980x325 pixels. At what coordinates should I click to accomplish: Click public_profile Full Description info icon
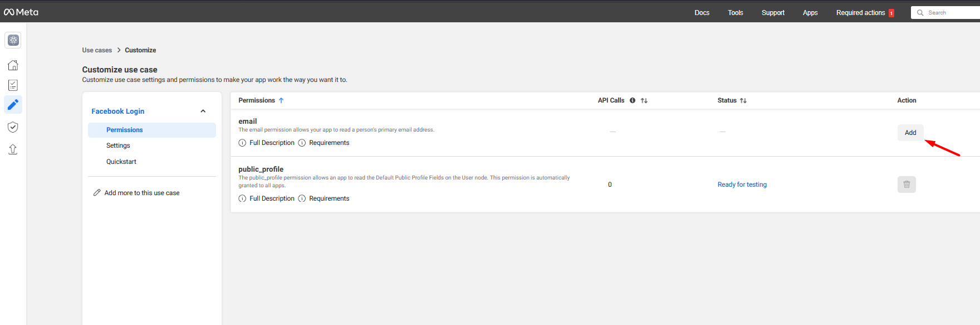(242, 198)
